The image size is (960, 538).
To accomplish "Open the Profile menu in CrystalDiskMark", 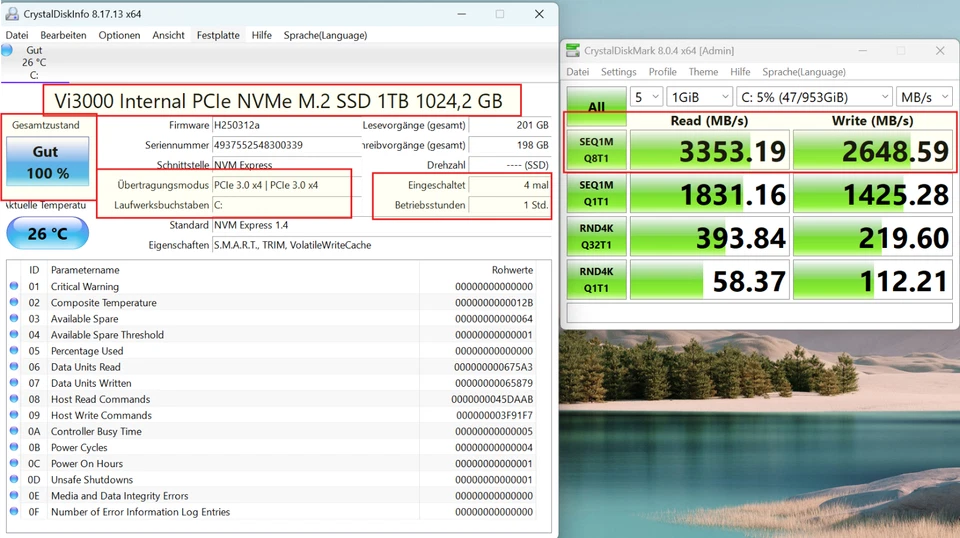I will click(x=662, y=72).
